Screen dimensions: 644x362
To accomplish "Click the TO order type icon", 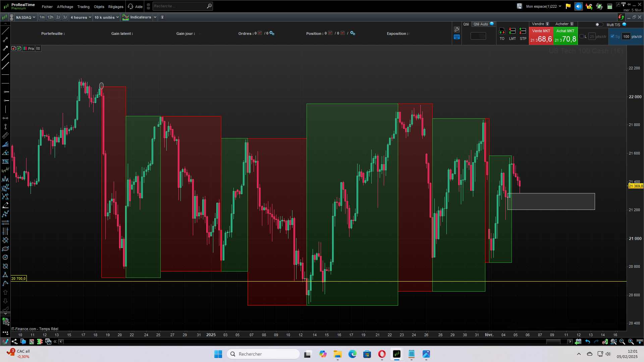I will [x=502, y=32].
